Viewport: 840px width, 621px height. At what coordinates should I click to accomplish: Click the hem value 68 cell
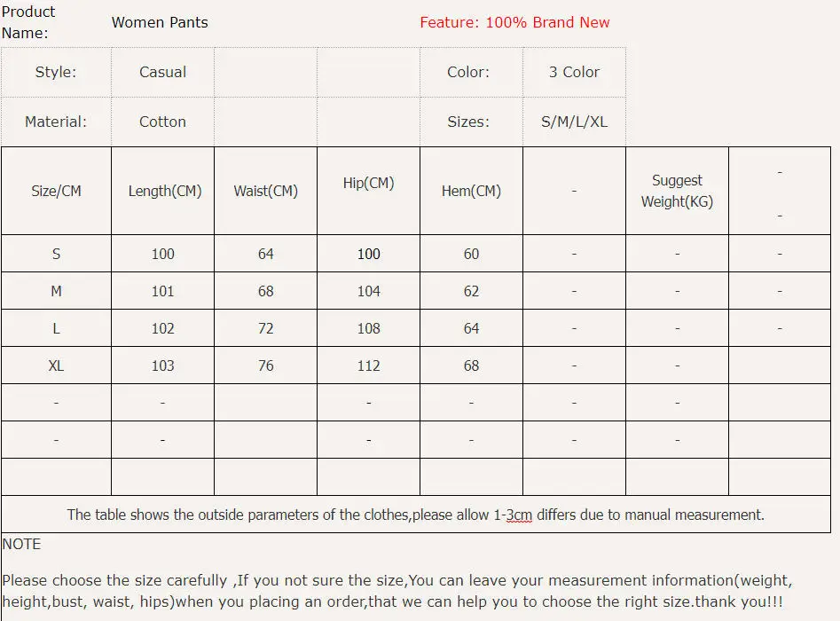point(471,366)
